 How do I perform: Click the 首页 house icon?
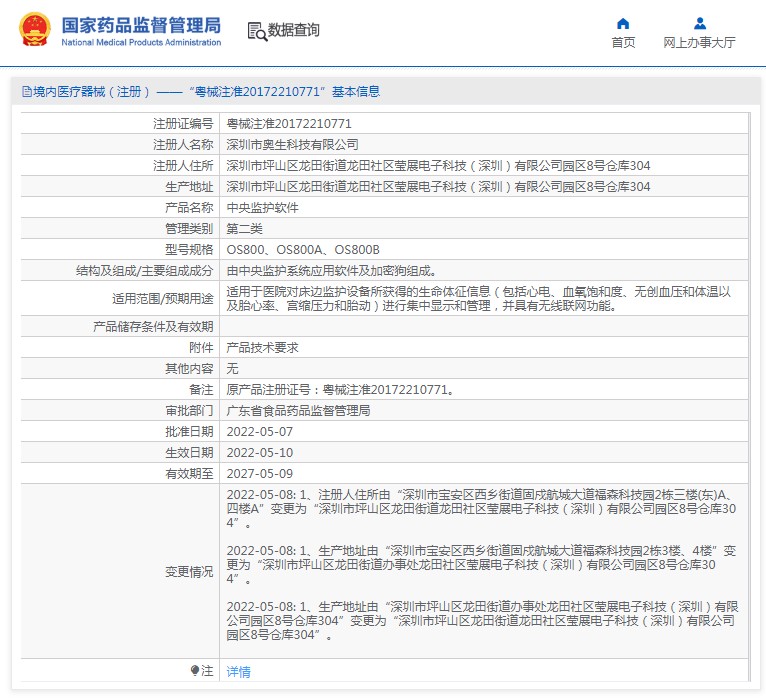[x=623, y=23]
